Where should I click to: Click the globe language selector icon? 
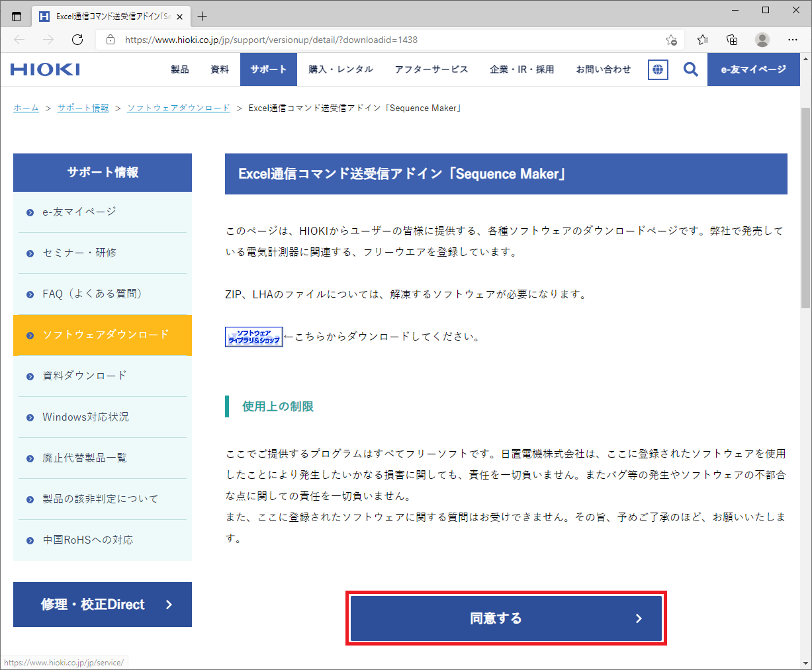pos(657,69)
